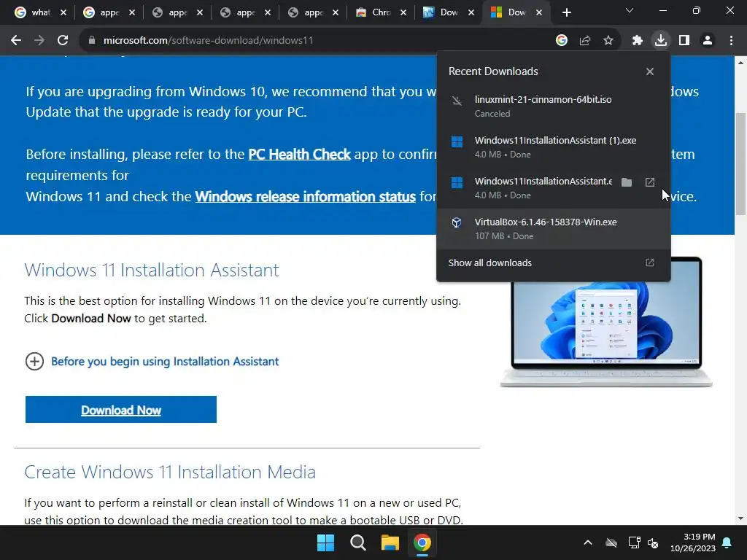747x560 pixels.
Task: Open File Explorer from the taskbar
Action: [390, 542]
